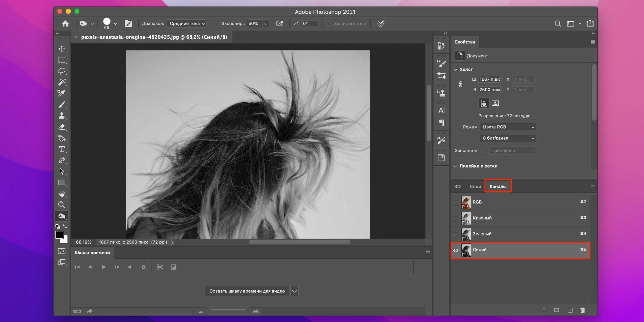Select the Zoom tool in toolbar
Viewport: 644px width, 322px height.
click(62, 205)
